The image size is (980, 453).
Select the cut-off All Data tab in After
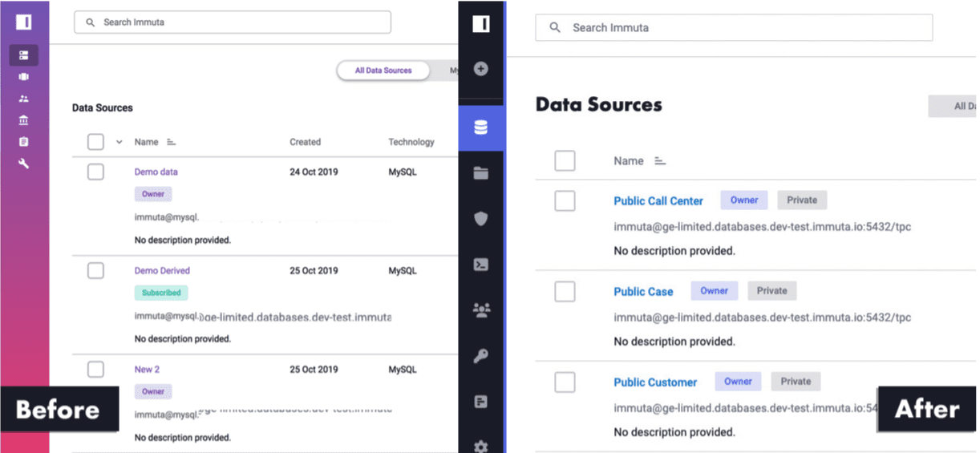[x=952, y=106]
